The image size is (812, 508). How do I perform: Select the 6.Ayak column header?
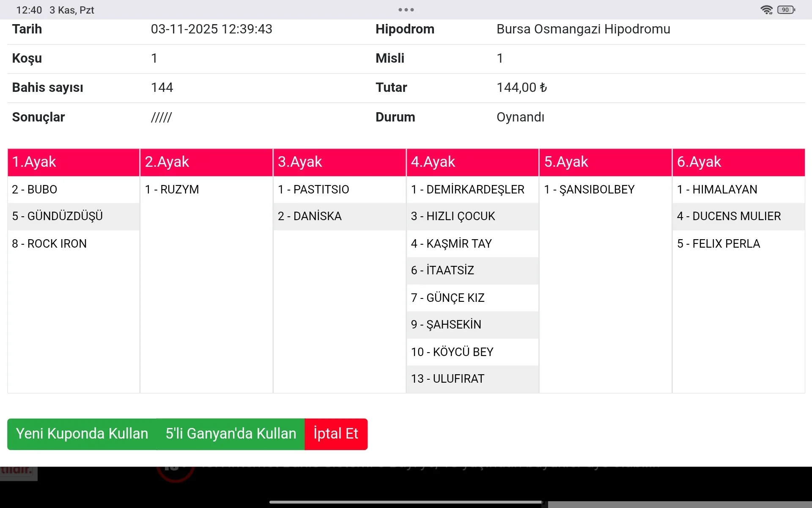[x=738, y=162]
